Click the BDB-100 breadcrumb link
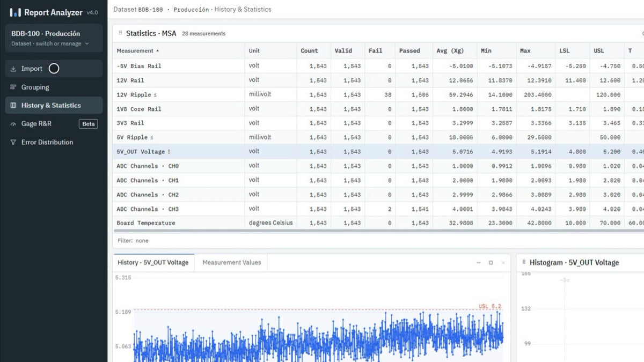The width and height of the screenshot is (644, 362). (x=150, y=10)
